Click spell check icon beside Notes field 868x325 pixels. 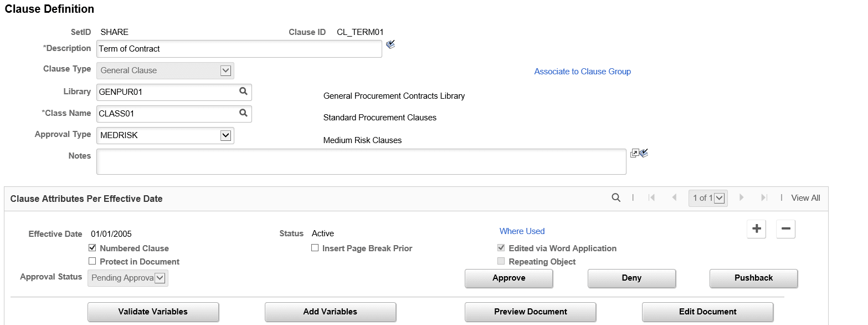coord(644,153)
